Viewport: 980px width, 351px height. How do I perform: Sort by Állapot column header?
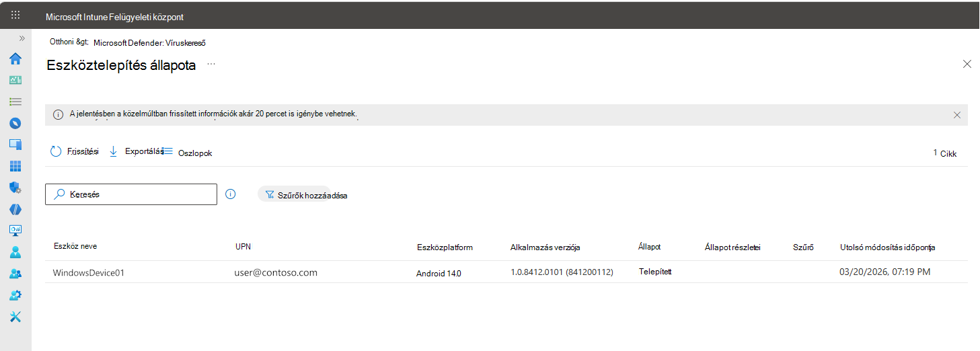tap(649, 247)
